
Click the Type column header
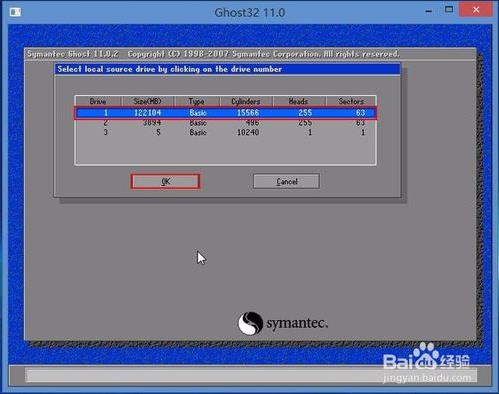pyautogui.click(x=197, y=101)
